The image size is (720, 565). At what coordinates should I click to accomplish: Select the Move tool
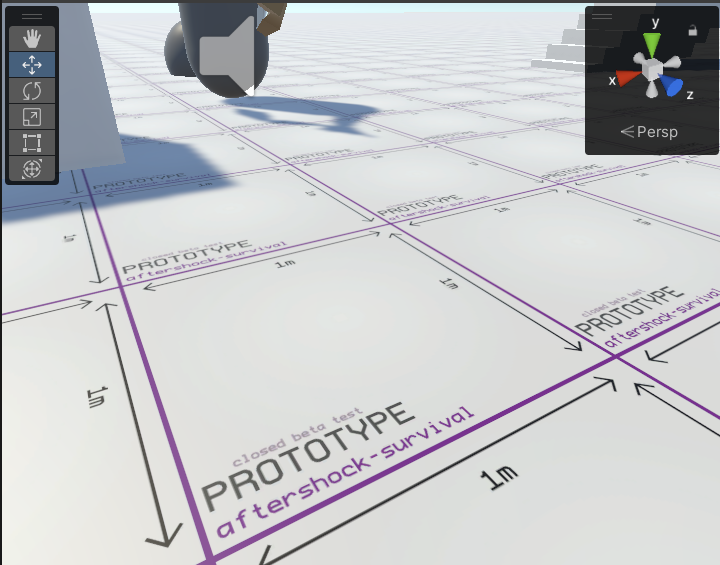pyautogui.click(x=31, y=65)
